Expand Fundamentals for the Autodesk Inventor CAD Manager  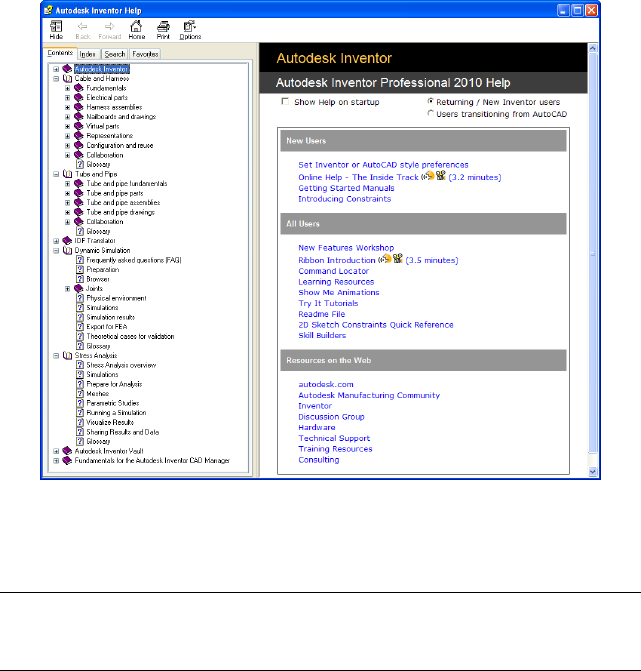(56, 461)
